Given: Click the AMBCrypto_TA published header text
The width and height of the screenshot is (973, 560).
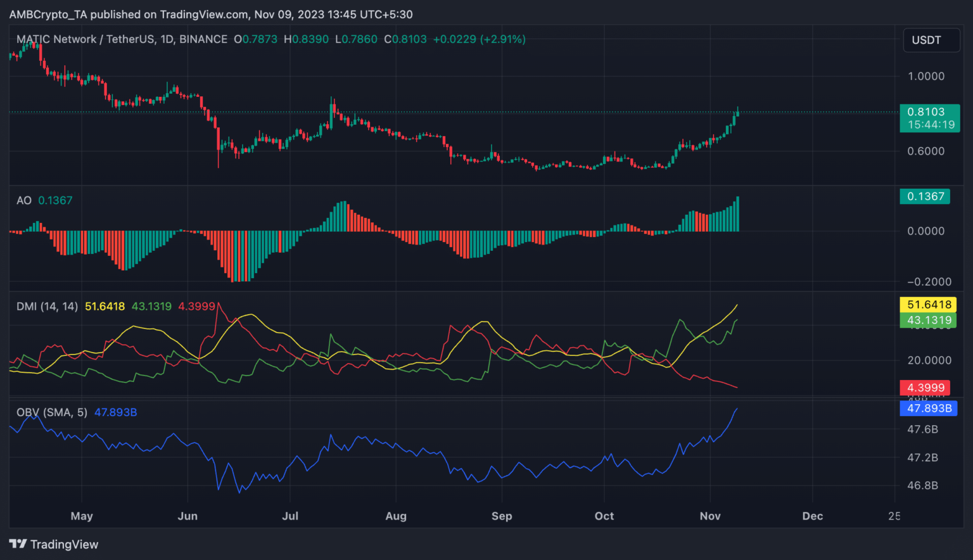Looking at the screenshot, I should (x=210, y=14).
